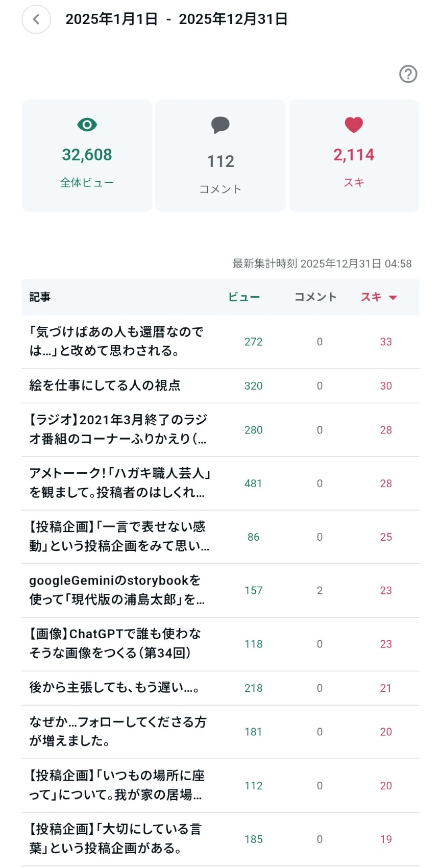Tap the back arrow button
441x868 pixels.
[36, 19]
